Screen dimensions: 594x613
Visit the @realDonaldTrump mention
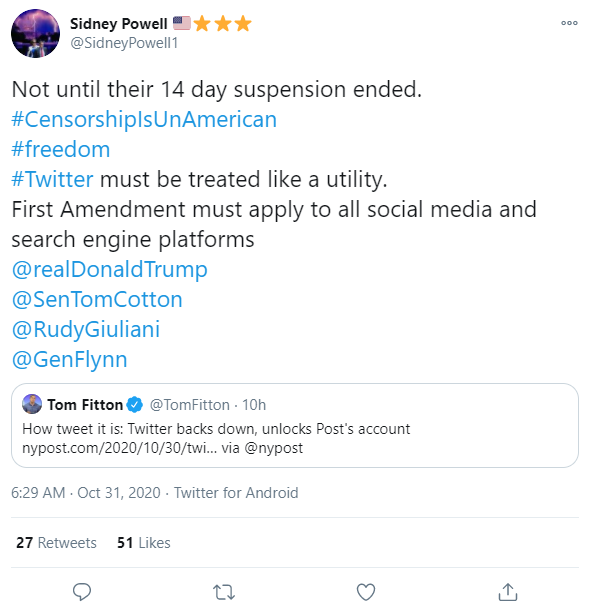click(109, 270)
